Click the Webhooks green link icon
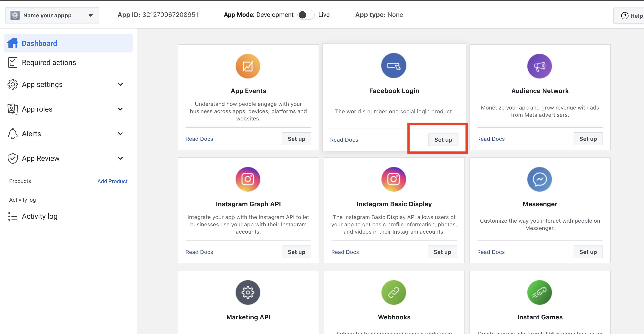644x334 pixels. coord(394,292)
